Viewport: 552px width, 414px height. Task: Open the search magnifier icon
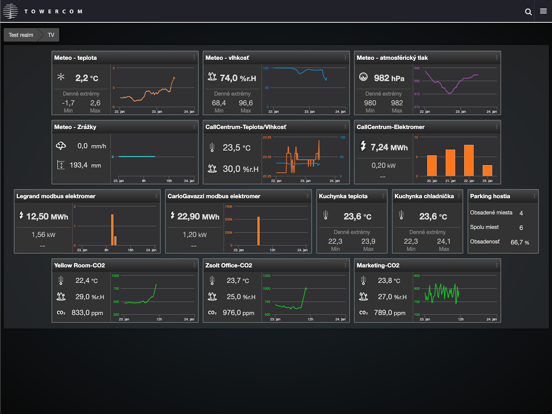coord(528,12)
